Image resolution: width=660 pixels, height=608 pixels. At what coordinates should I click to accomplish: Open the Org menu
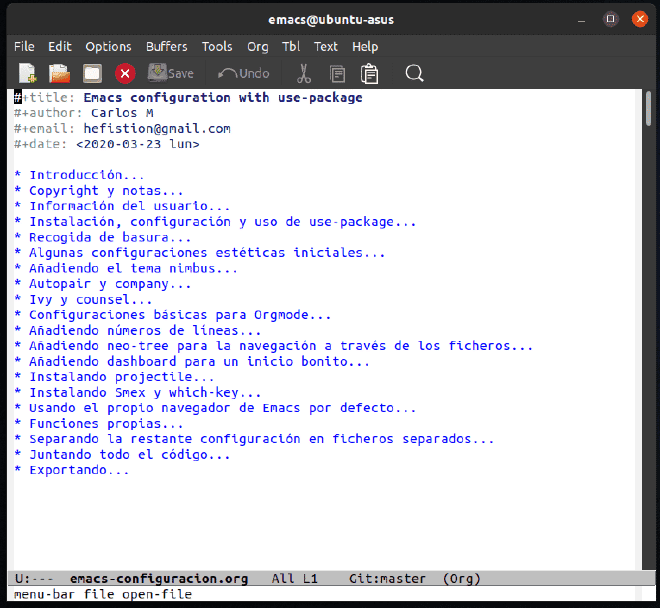click(x=258, y=46)
